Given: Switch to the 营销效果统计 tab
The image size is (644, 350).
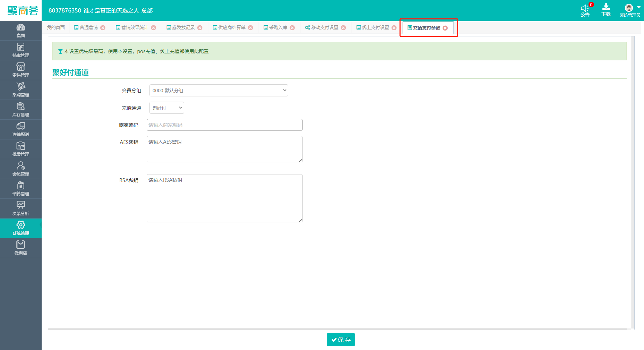Looking at the screenshot, I should click(x=132, y=28).
